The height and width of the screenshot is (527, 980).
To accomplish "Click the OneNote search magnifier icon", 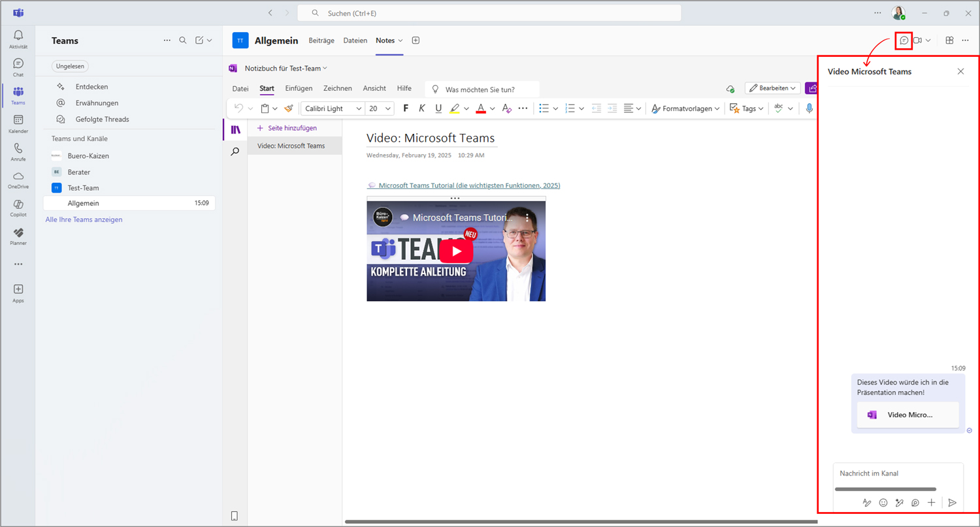I will pyautogui.click(x=235, y=152).
